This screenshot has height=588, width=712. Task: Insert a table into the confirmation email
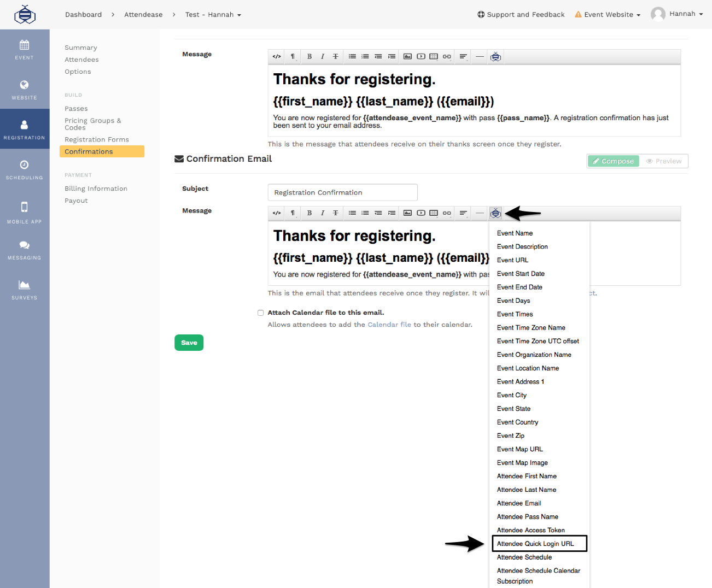pos(434,213)
